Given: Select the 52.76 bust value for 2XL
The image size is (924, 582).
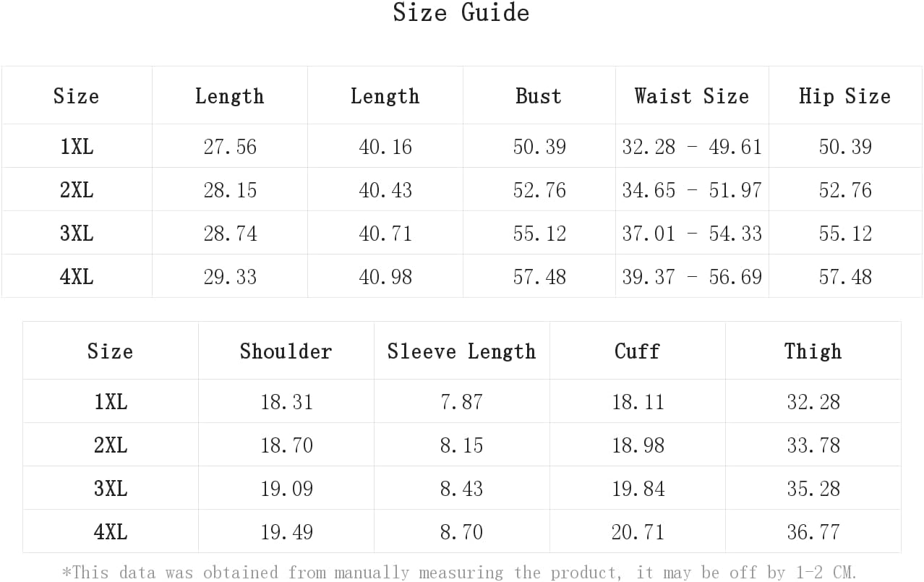Looking at the screenshot, I should (x=539, y=190).
